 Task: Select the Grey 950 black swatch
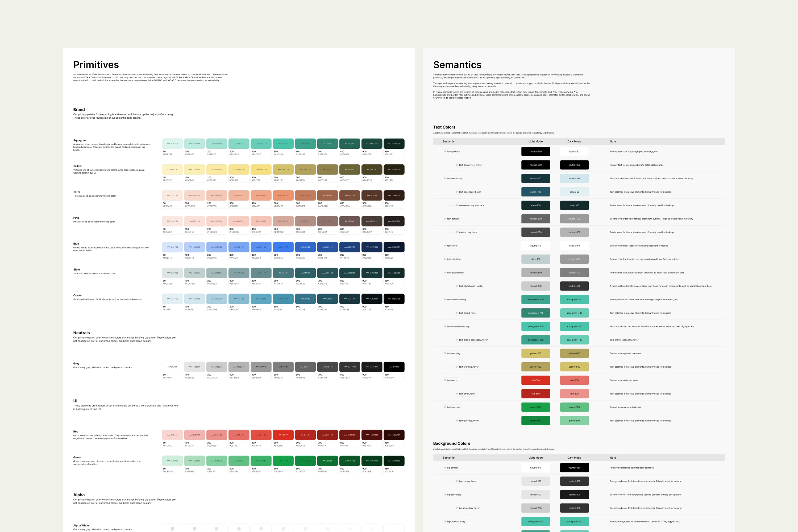coord(394,367)
